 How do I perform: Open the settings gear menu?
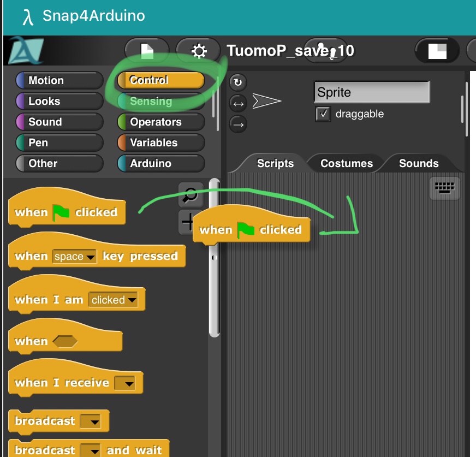(x=199, y=51)
